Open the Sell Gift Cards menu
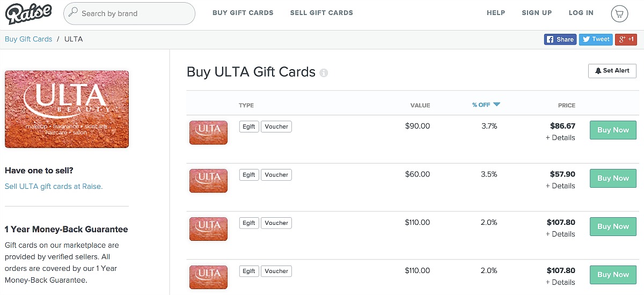644x295 pixels. coord(321,13)
